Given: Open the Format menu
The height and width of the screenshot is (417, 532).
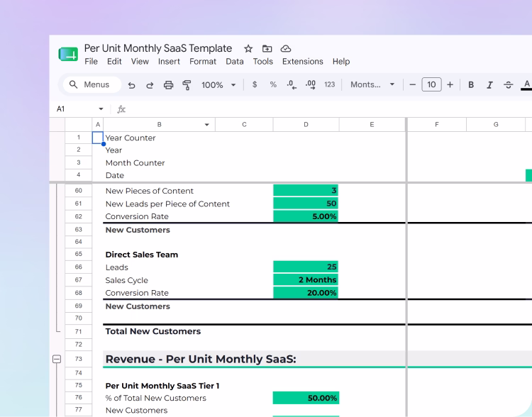Looking at the screenshot, I should pyautogui.click(x=203, y=62).
